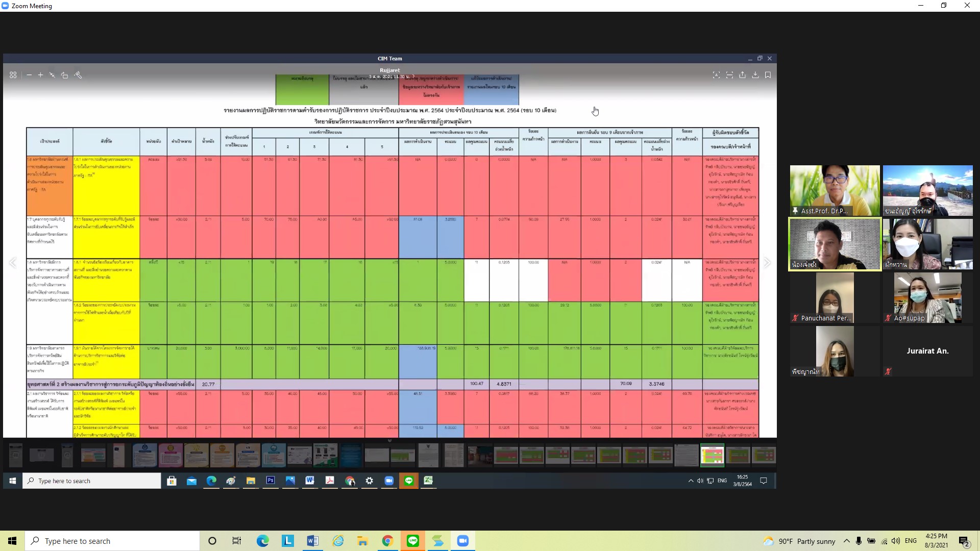
Task: Bookmark the image with bookmark icon
Action: point(768,75)
